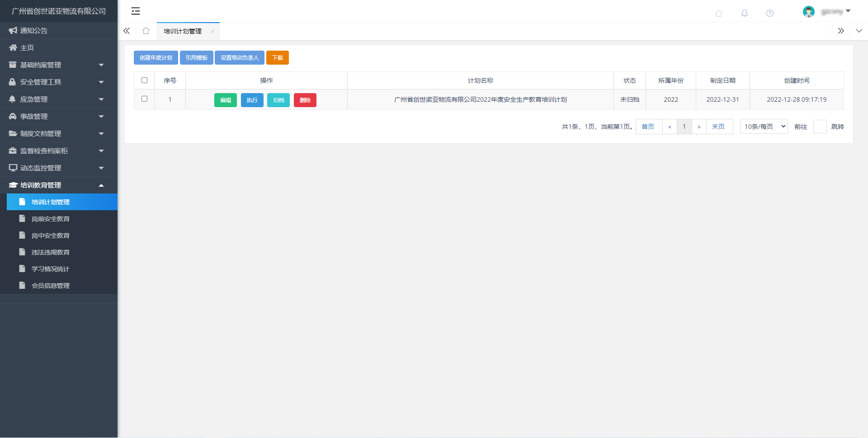Viewport: 868px width, 438px height.
Task: Click the page jump input field
Action: (820, 127)
